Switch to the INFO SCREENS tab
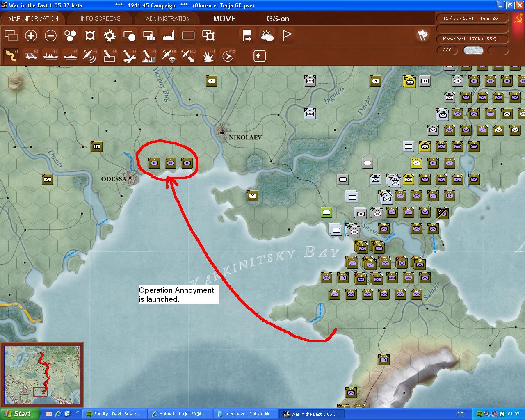 (100, 18)
